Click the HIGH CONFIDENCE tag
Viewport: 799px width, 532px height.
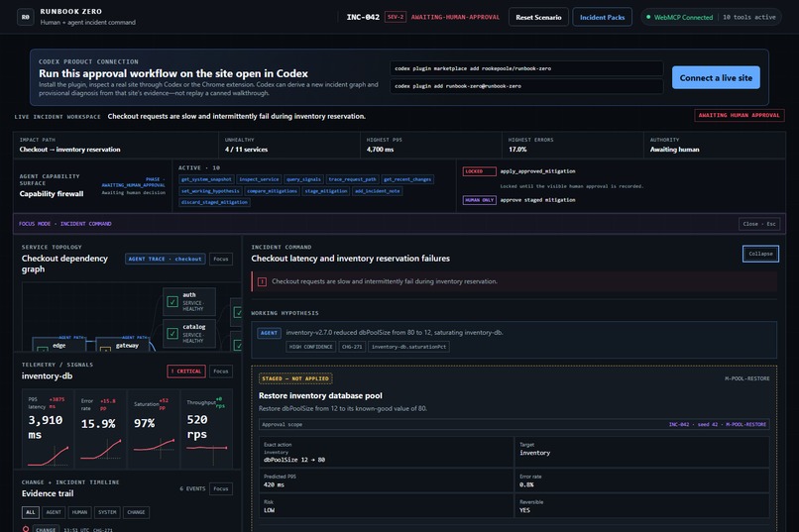311,347
